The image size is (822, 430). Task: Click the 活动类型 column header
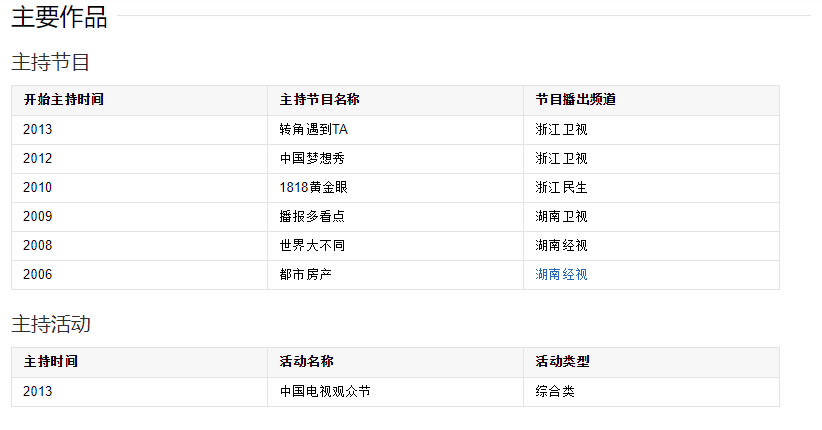click(x=562, y=362)
